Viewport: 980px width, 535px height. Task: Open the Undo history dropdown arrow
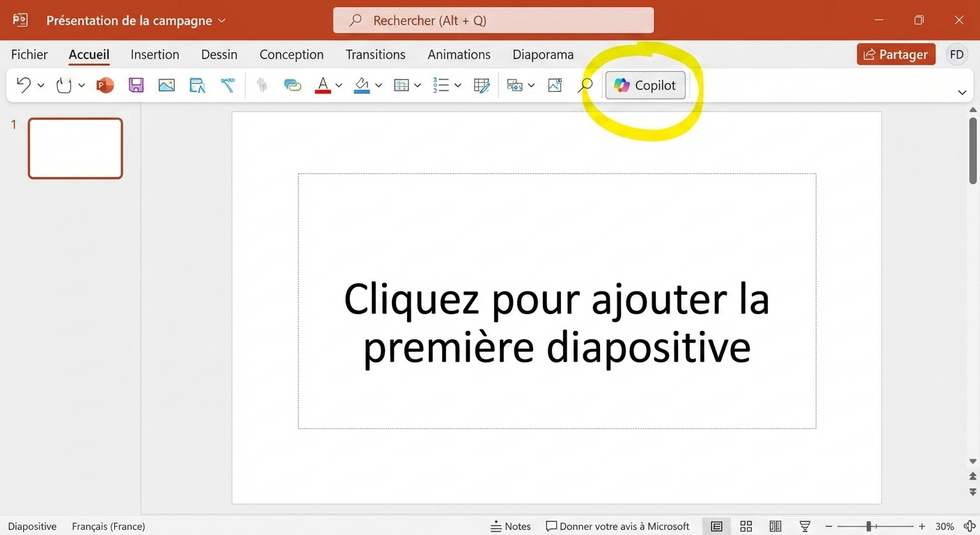tap(40, 86)
